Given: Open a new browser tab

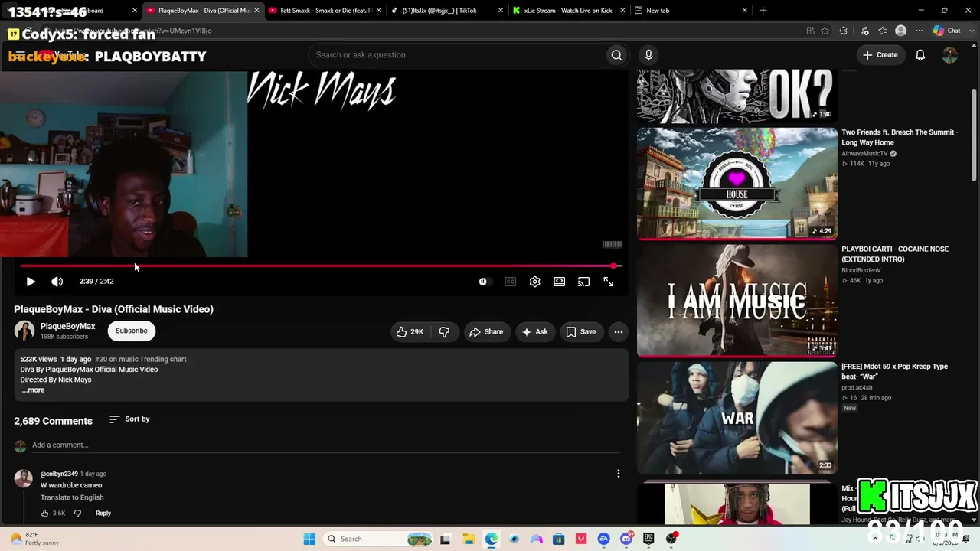Looking at the screenshot, I should [763, 11].
